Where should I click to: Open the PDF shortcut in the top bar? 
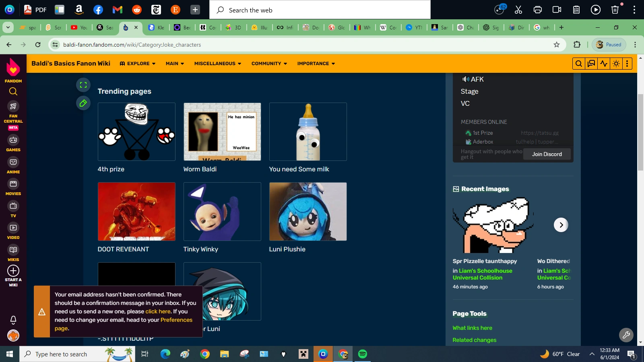(x=35, y=10)
